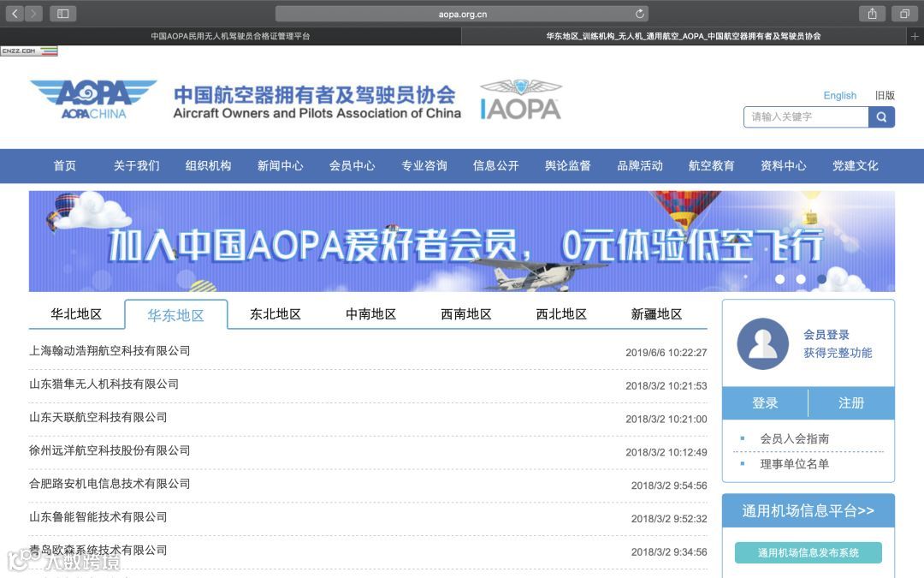This screenshot has width=924, height=578.
Task: Open 山东天联航空科技有限公司 entry
Action: click(x=98, y=417)
